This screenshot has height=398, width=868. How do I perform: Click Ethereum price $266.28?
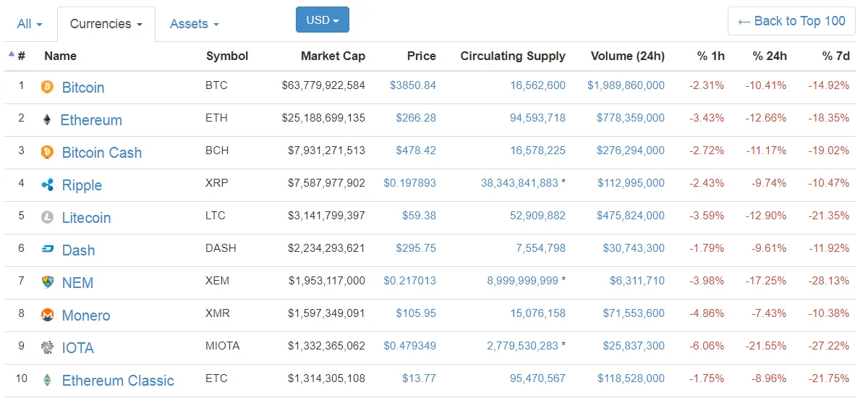pos(416,118)
